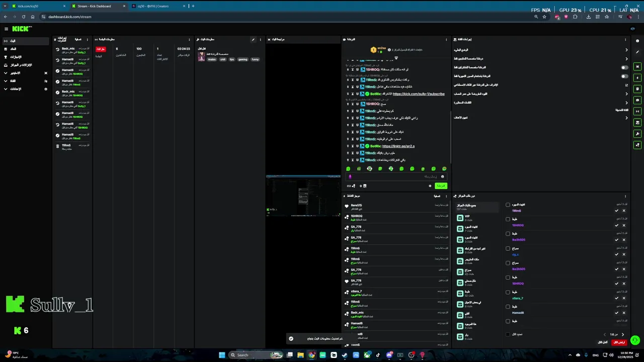Reject the xSara_7 reward request with X
This screenshot has width=644, height=362.
pos(624,298)
